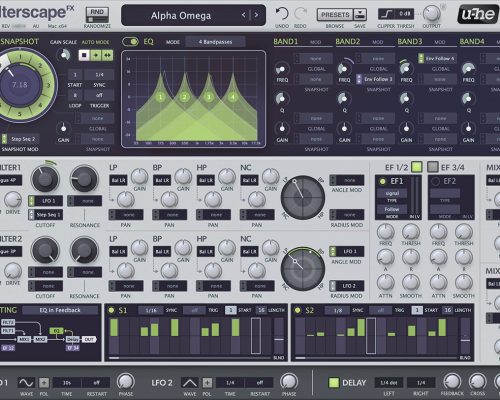This screenshot has width=500, height=400.
Task: Click the S2 sync value 1/8
Action: [338, 310]
